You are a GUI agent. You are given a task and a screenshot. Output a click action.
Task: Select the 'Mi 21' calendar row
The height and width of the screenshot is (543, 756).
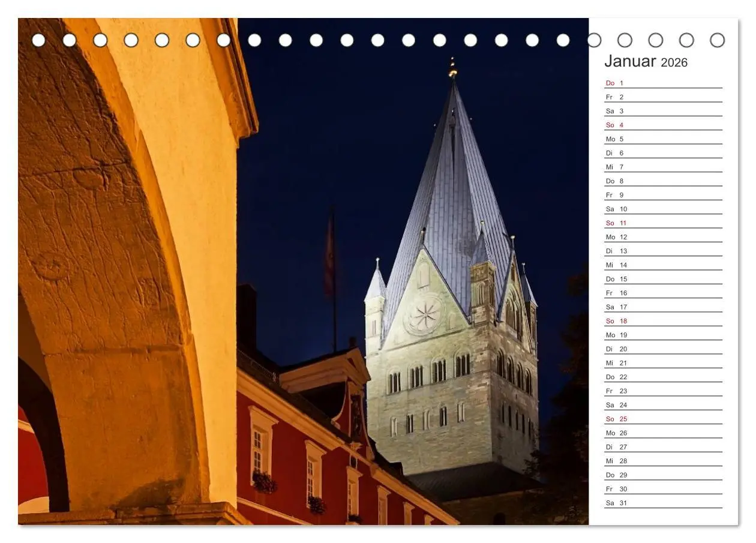click(663, 363)
